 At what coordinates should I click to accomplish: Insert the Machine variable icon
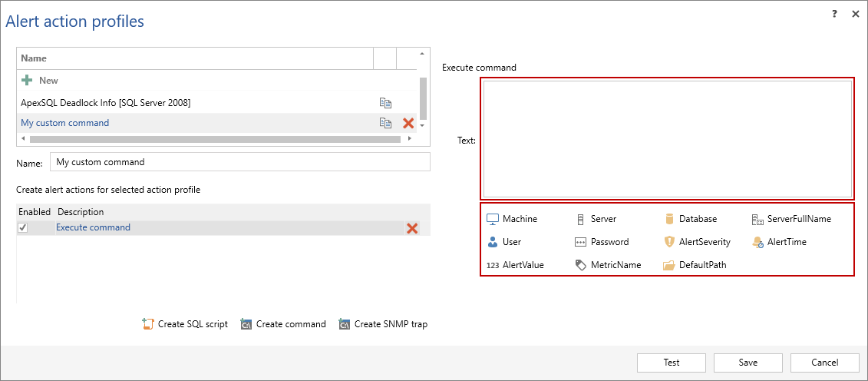pyautogui.click(x=493, y=219)
